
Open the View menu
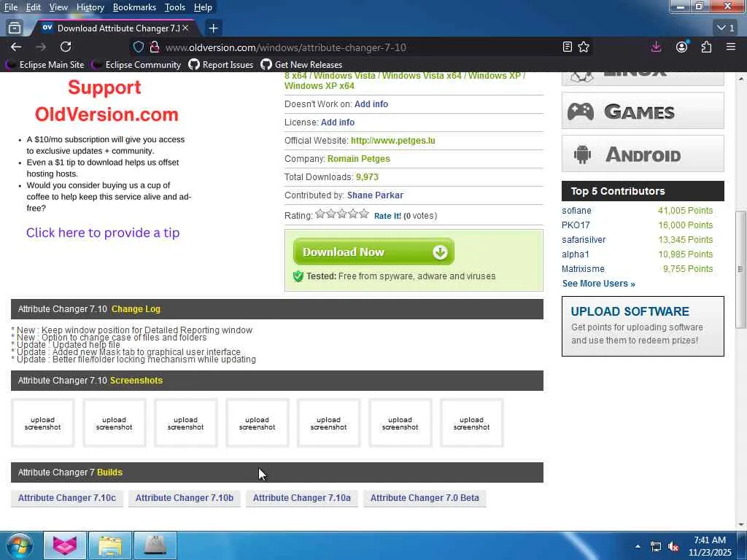pos(58,7)
